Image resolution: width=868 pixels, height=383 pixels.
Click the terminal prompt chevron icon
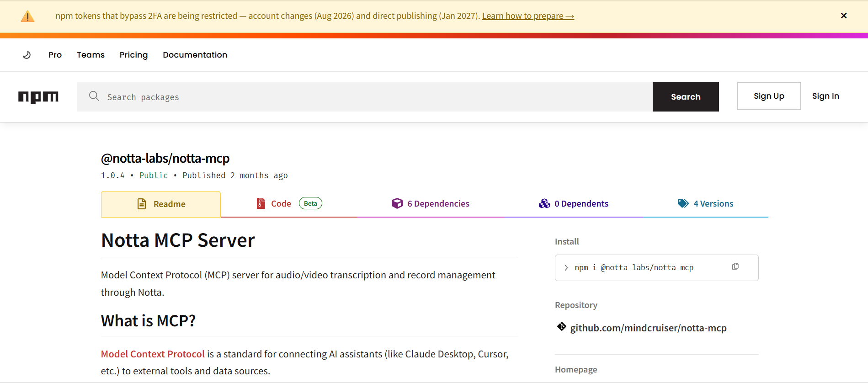pos(566,268)
